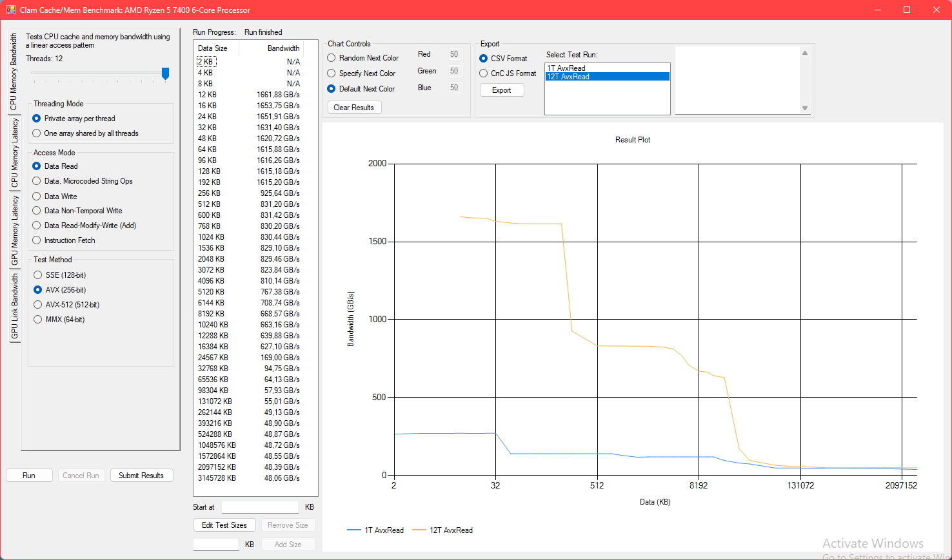Click the Run button
Viewport: 952px width, 560px height.
pos(29,476)
